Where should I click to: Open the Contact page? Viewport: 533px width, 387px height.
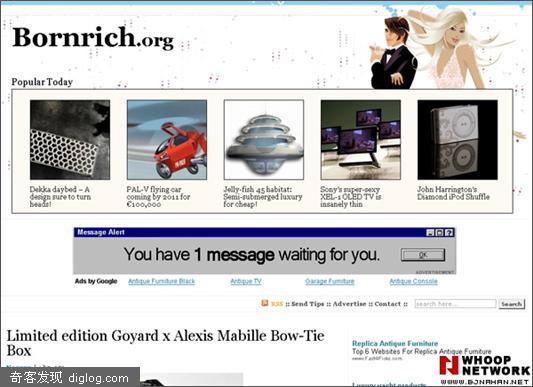388,304
